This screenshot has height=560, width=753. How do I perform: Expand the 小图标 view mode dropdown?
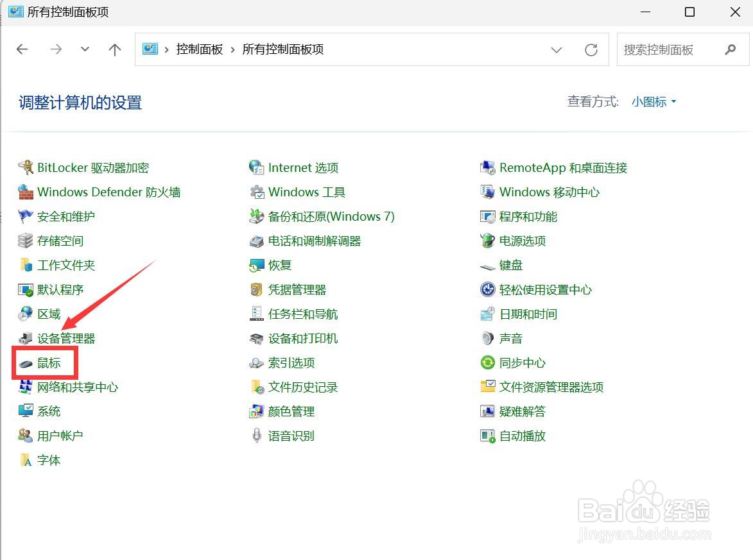tap(653, 102)
